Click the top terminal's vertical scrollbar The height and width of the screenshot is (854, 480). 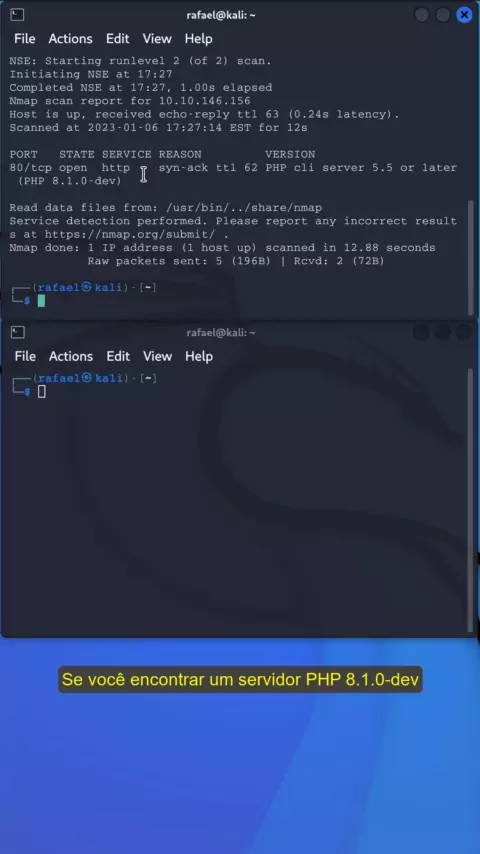[x=471, y=257]
